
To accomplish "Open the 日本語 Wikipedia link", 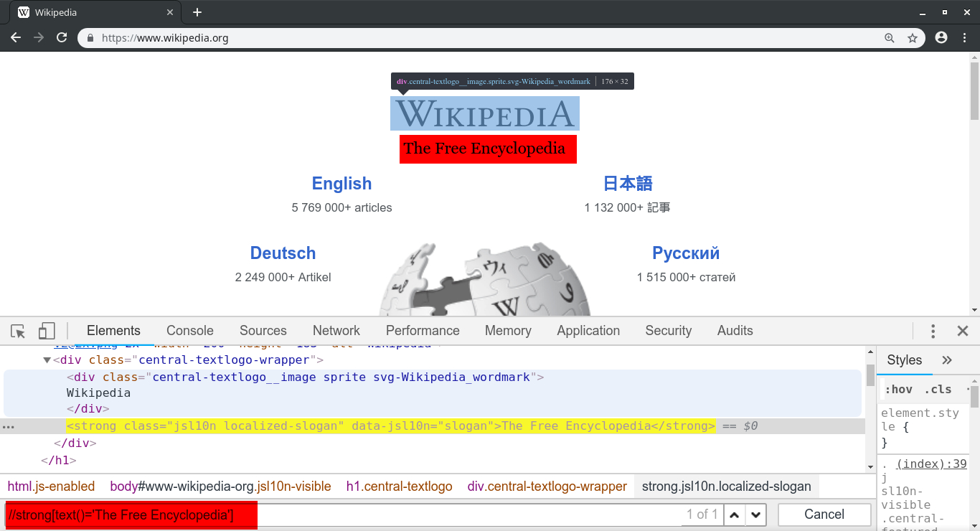I will 628,184.
